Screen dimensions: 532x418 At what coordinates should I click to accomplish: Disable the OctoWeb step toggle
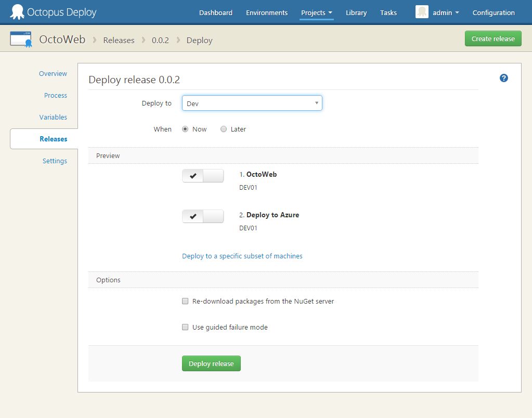coord(203,175)
